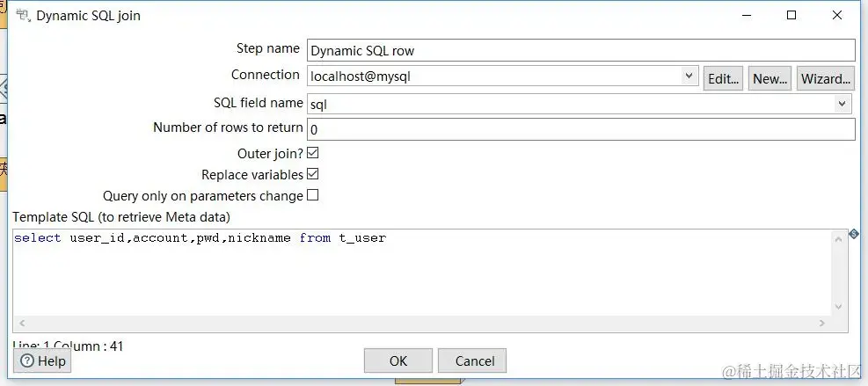Screen dimensions: 868x386
Task: Click the Number of rows to return field
Action: point(581,129)
